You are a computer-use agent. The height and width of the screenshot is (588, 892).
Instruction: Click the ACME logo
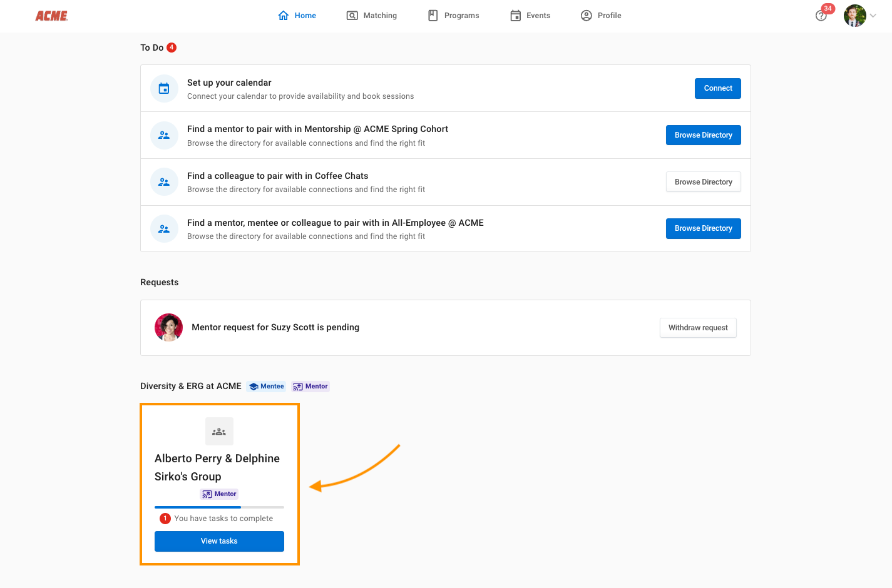(51, 16)
